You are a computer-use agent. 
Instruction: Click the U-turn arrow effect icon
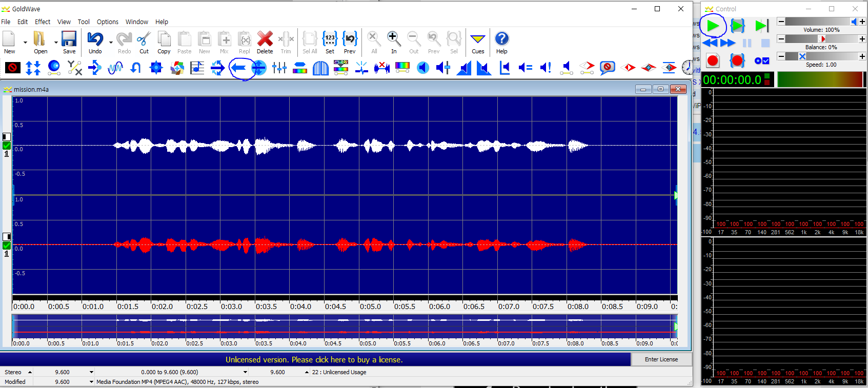click(x=136, y=68)
